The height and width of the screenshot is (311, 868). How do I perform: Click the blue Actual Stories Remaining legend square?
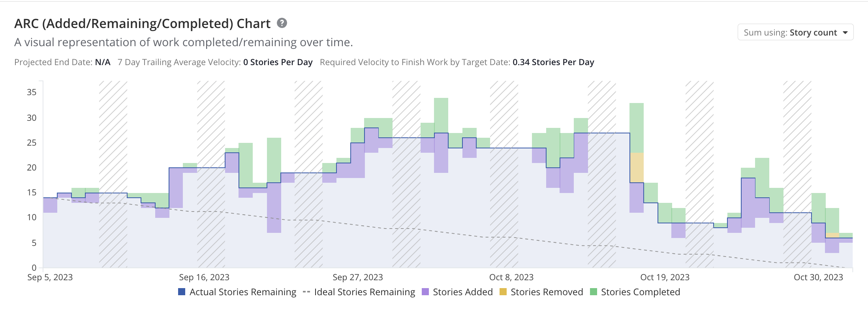click(182, 292)
